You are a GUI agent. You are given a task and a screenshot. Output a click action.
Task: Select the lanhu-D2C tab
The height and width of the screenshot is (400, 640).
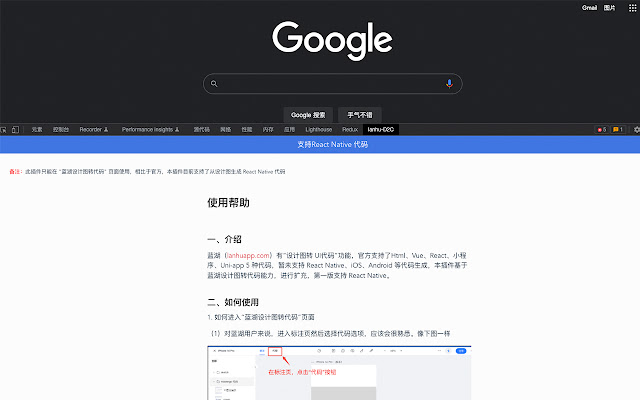point(380,130)
